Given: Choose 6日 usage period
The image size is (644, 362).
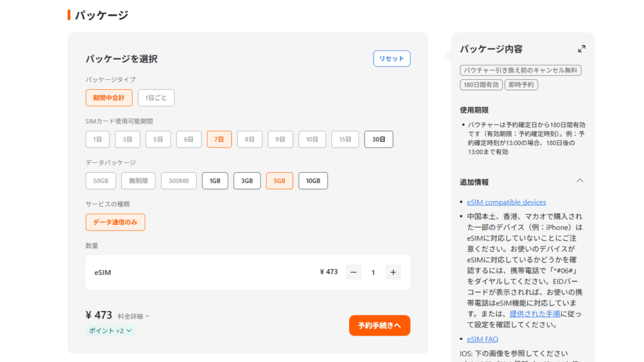Looking at the screenshot, I should point(189,139).
